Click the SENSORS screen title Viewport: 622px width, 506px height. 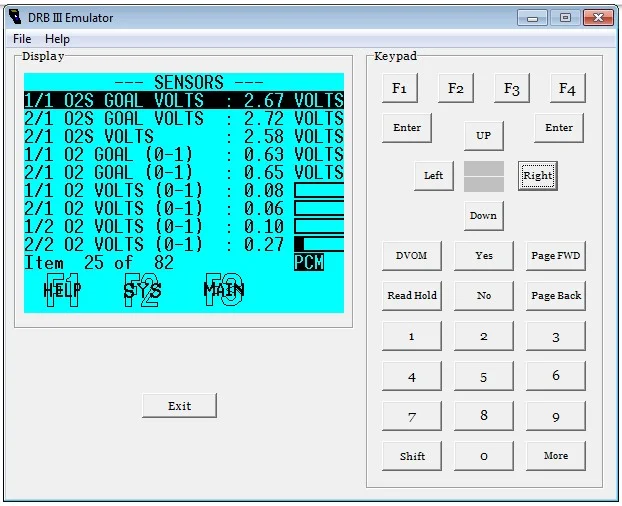pos(189,82)
